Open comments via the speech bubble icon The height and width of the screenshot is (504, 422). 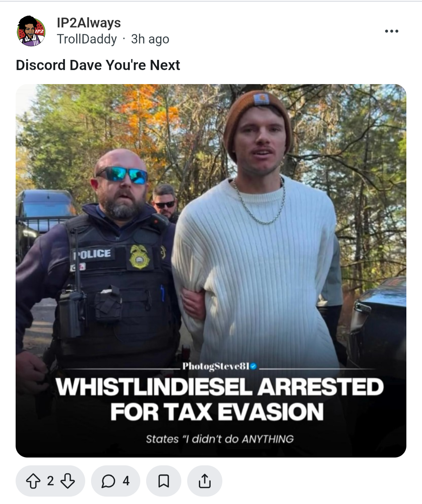(x=108, y=481)
